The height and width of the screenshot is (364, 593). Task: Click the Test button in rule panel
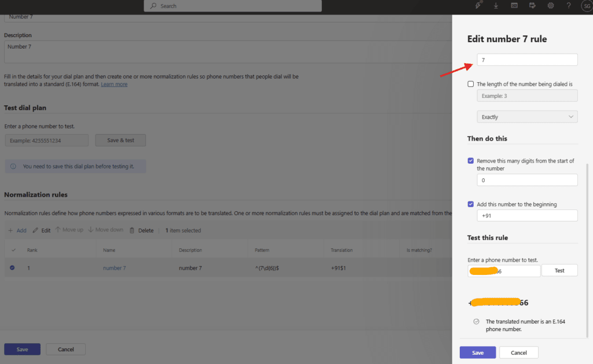559,271
